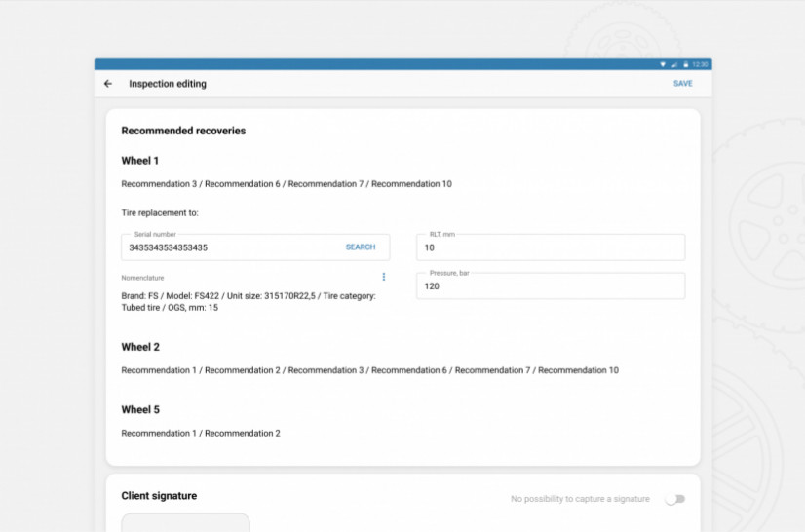This screenshot has height=532, width=805.
Task: Open the Nomenclature three-dot menu
Action: (x=383, y=277)
